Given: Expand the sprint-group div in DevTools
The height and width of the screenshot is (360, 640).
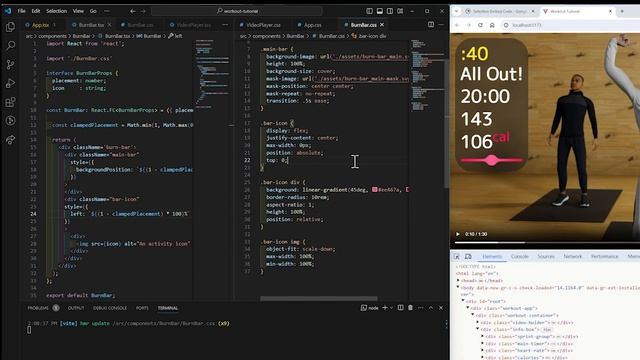Looking at the screenshot, I should coord(482,337).
